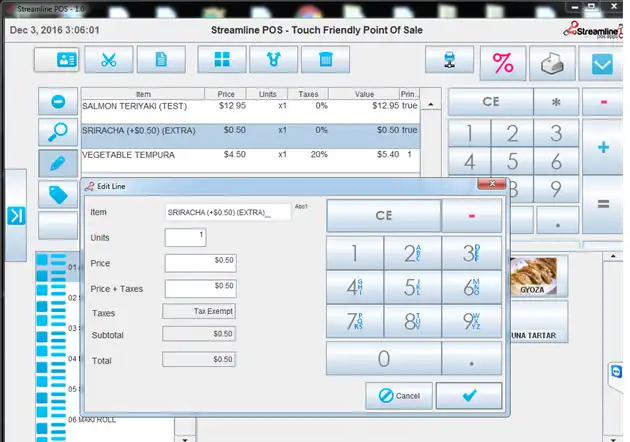Tap 3 on the main keypad
Viewport: 630px width, 442px height.
pos(556,133)
